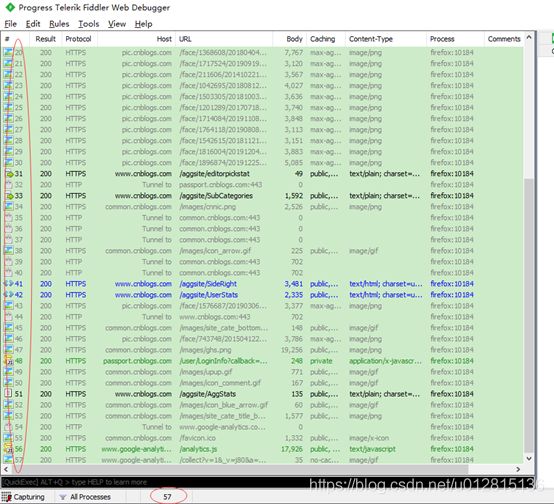The image size is (554, 504).
Task: Sort sessions by Caching column header
Action: (x=326, y=39)
